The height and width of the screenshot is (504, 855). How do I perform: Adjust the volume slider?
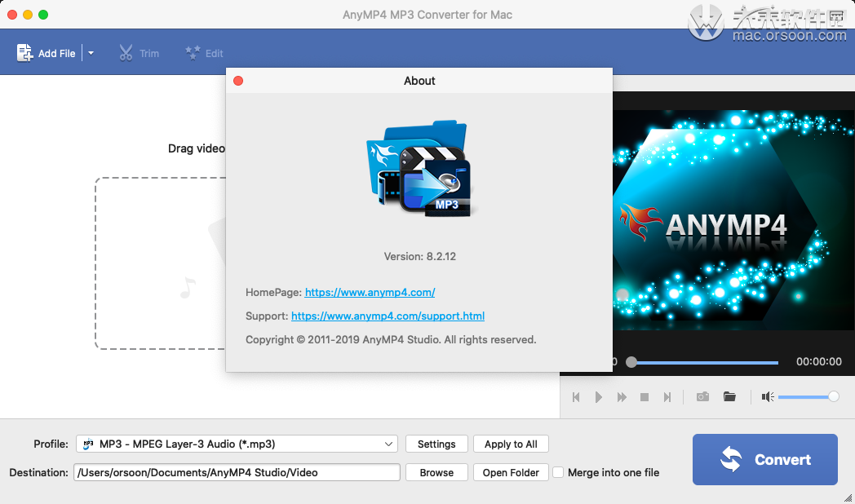click(808, 396)
